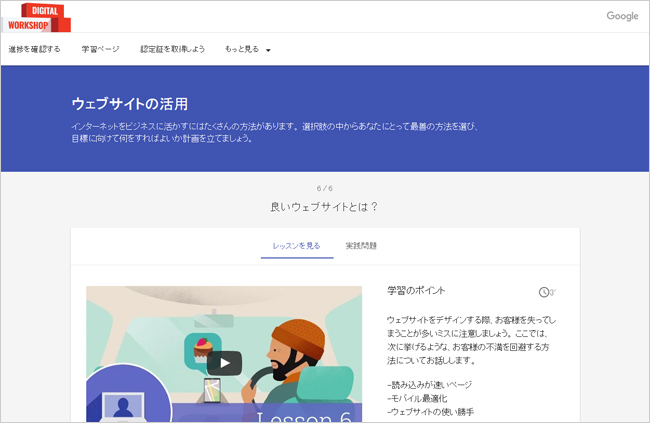The width and height of the screenshot is (650, 423).
Task: Play the Lesson 6 video
Action: pos(224,363)
